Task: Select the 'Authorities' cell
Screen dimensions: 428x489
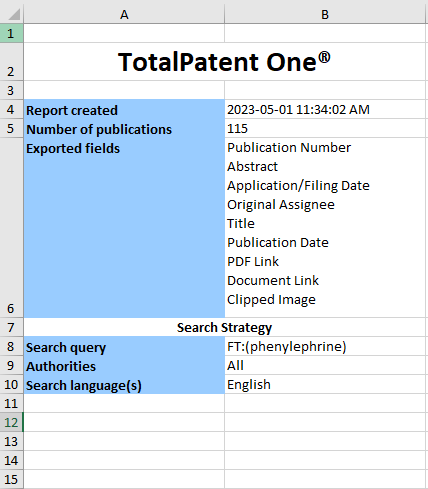Action: (124, 365)
